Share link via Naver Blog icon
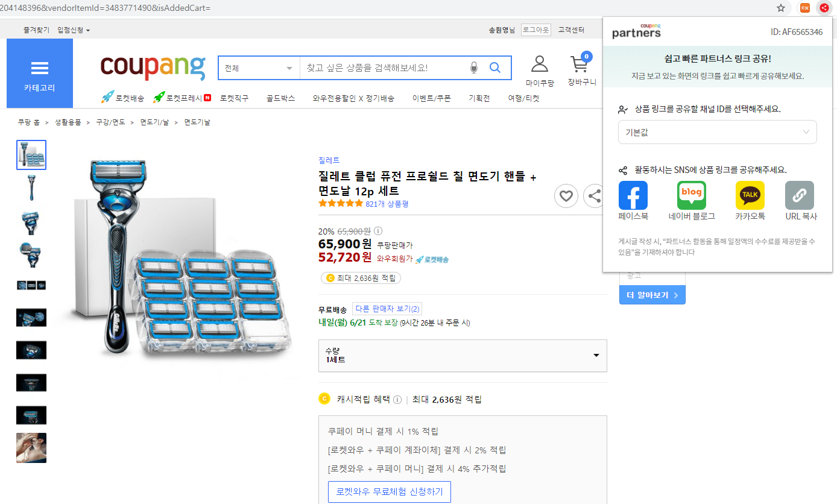 (692, 195)
